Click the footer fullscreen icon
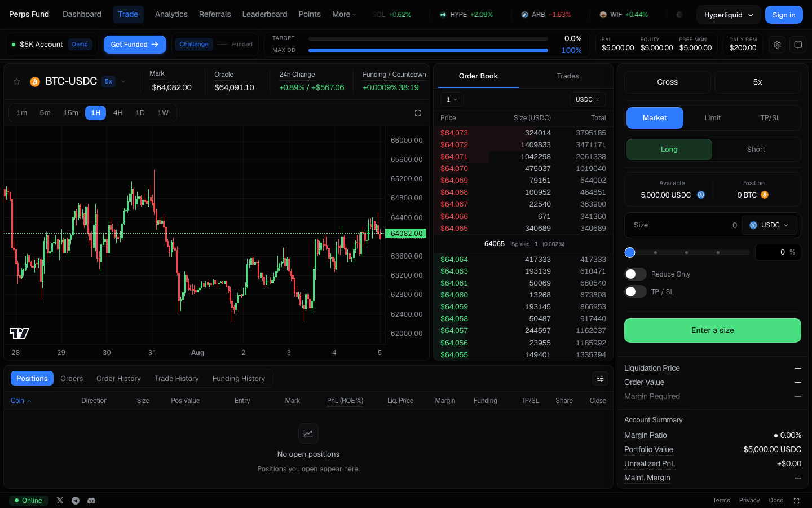 point(796,501)
